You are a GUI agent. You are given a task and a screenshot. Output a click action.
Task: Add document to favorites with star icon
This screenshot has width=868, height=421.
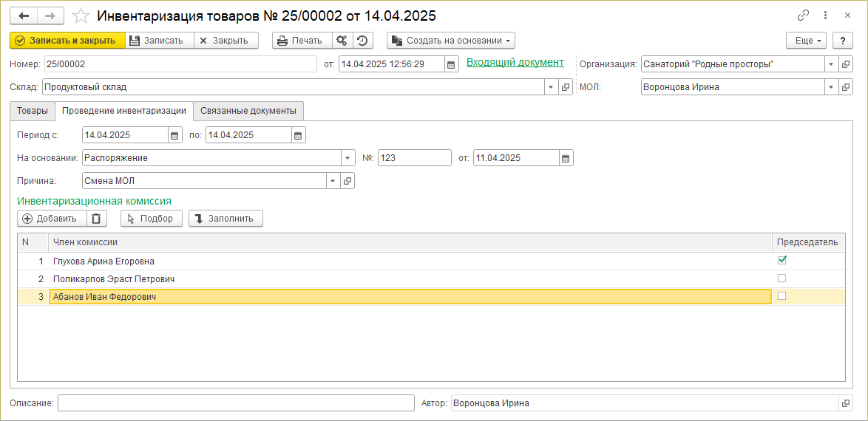[81, 16]
